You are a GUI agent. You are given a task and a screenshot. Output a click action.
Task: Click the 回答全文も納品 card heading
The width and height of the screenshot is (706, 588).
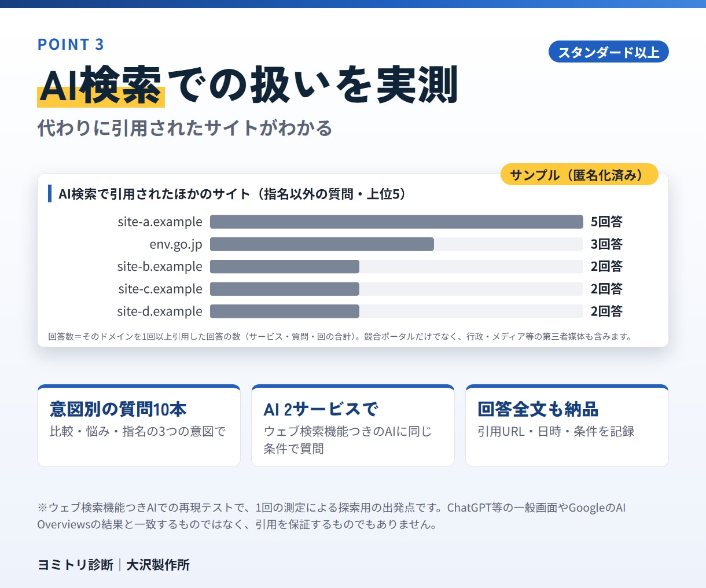[538, 409]
